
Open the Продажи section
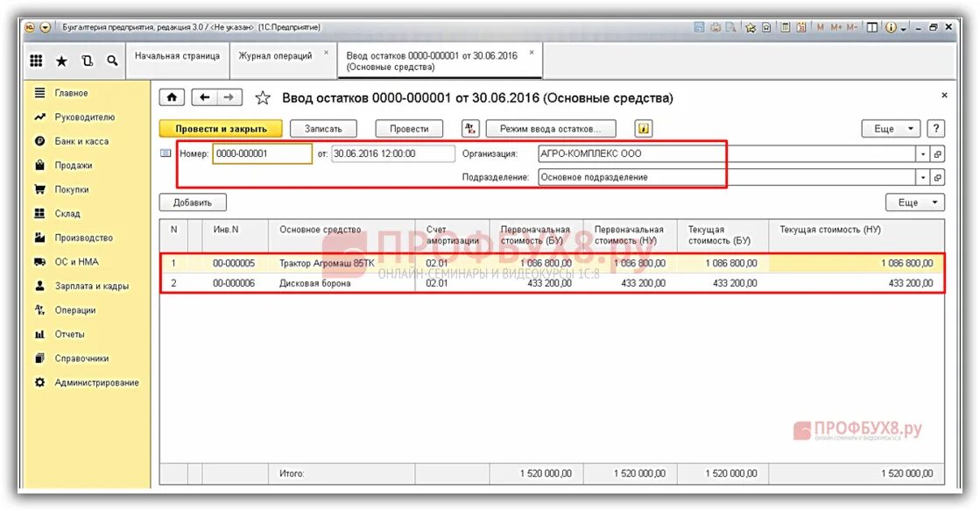[x=73, y=166]
